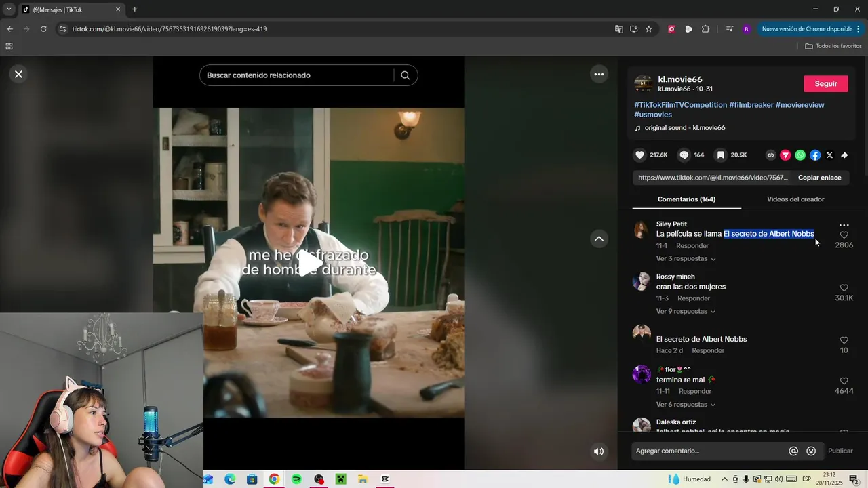The image size is (868, 488).
Task: Open Chrome tab search dropdown
Action: [9, 9]
